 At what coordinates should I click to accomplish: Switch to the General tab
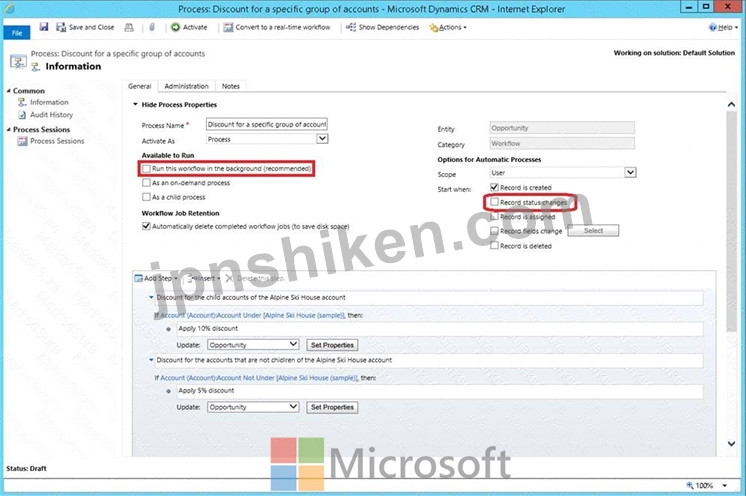pyautogui.click(x=139, y=86)
